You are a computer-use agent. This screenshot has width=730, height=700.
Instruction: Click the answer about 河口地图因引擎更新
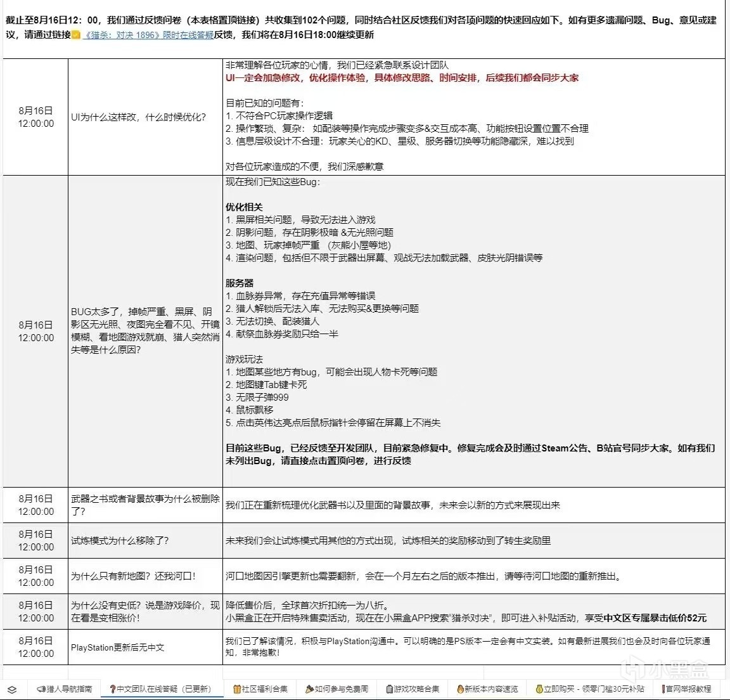point(474,576)
